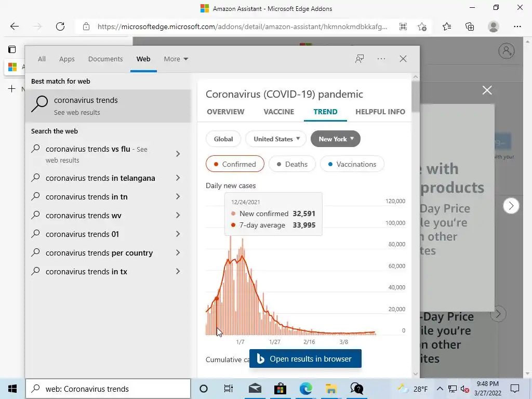Switch to the Documents search tab
The image size is (532, 399).
tap(105, 59)
